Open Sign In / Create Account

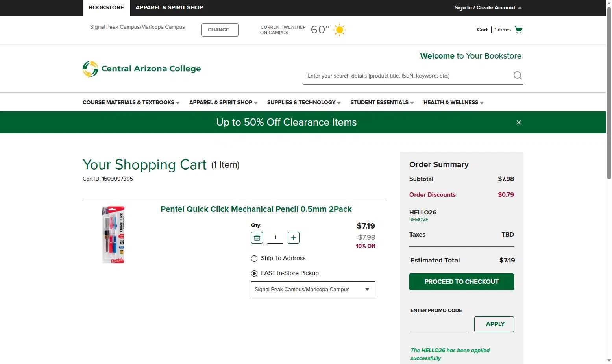[x=484, y=8]
